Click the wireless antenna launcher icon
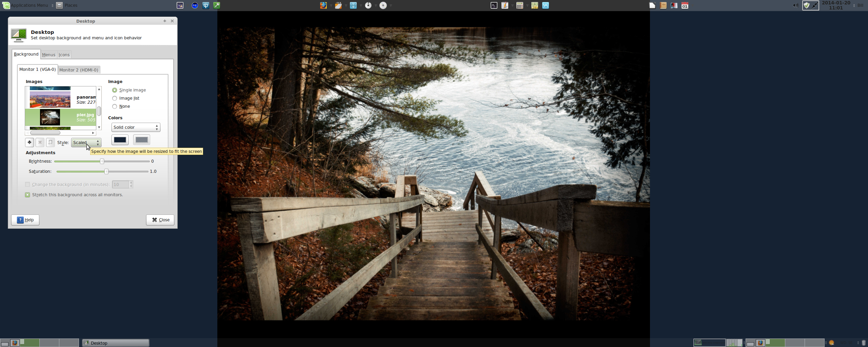 coord(353,5)
